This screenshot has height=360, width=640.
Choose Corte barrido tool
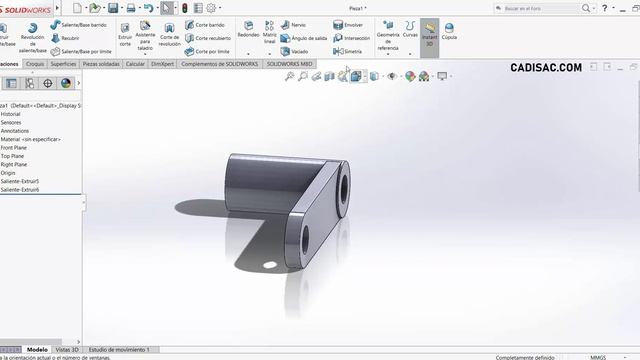tap(204, 25)
